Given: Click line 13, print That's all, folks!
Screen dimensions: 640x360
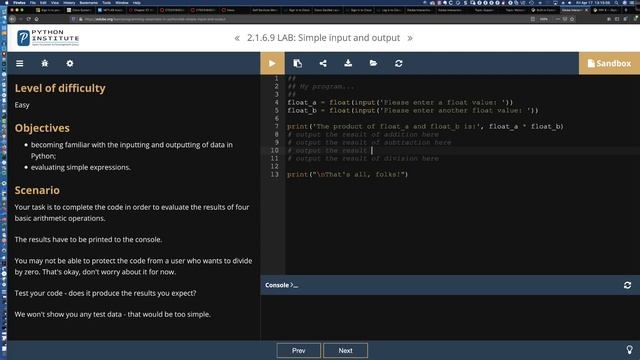Looking at the screenshot, I should point(347,174).
